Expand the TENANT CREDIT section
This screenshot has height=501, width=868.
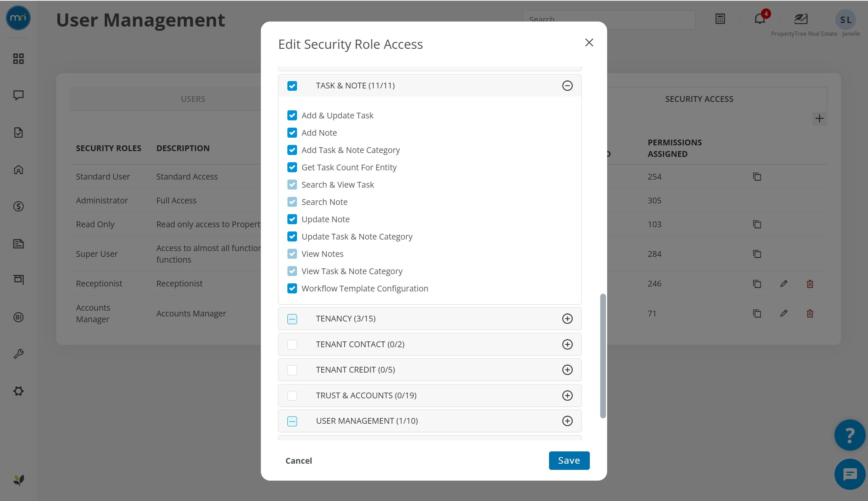(567, 370)
